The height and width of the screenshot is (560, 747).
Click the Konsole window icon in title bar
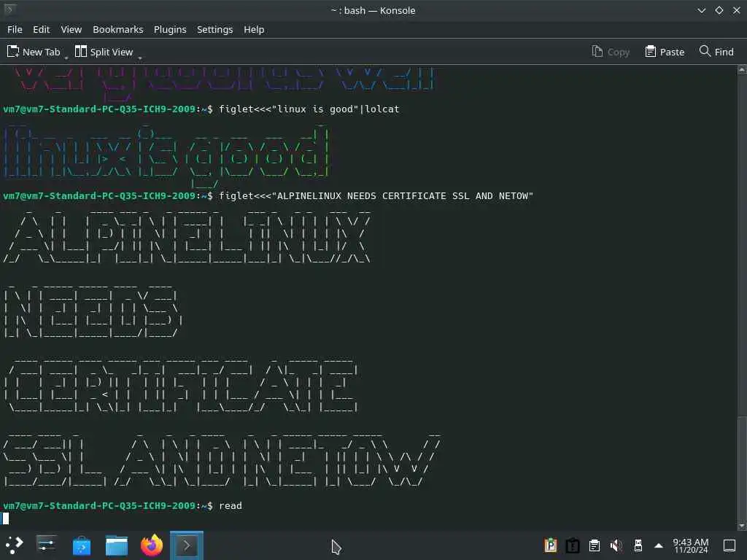tap(9, 9)
